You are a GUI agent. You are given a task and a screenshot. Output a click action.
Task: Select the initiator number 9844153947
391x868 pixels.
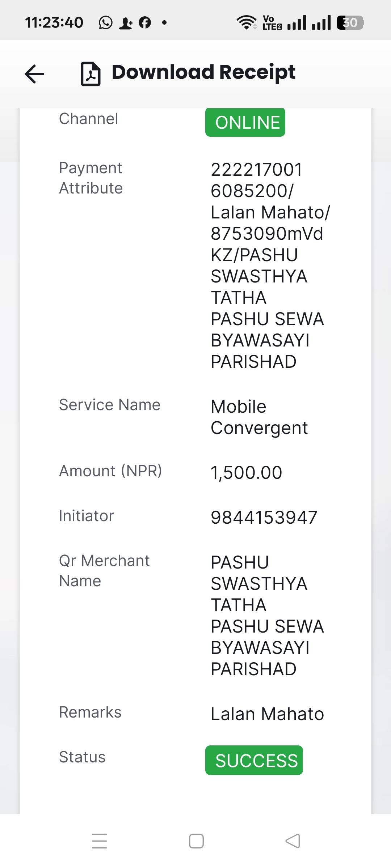point(264,517)
